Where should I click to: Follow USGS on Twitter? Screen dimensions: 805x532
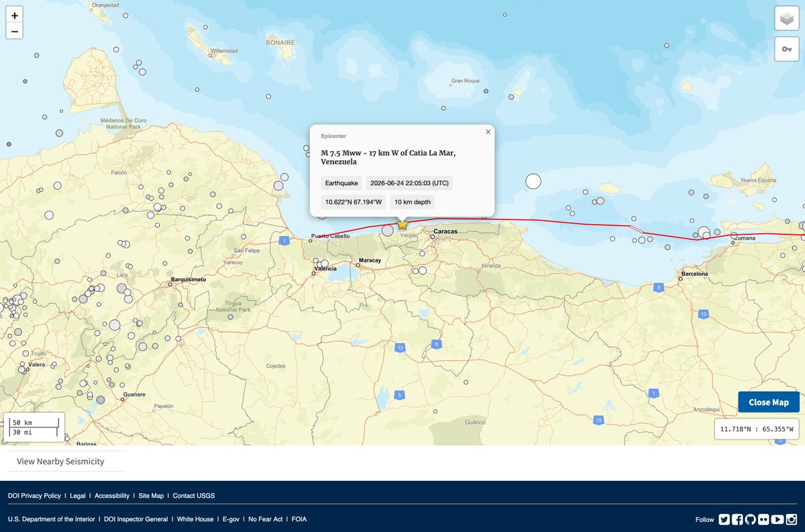pyautogui.click(x=724, y=519)
